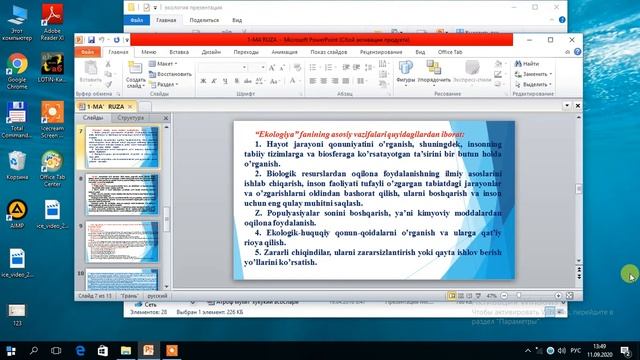
Task: Click the Microsoft Edge taskbar icon
Action: pos(80,351)
